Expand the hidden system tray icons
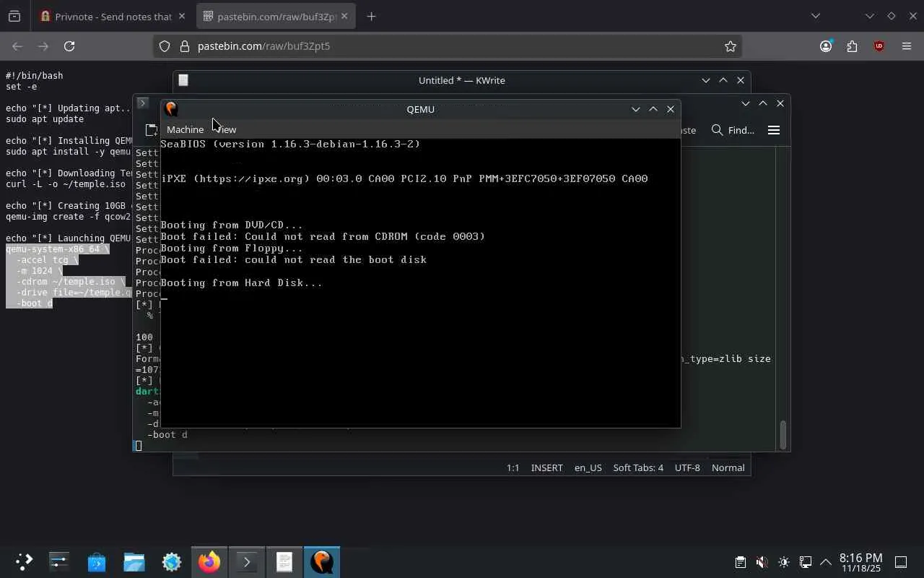Image resolution: width=924 pixels, height=578 pixels. [x=826, y=562]
